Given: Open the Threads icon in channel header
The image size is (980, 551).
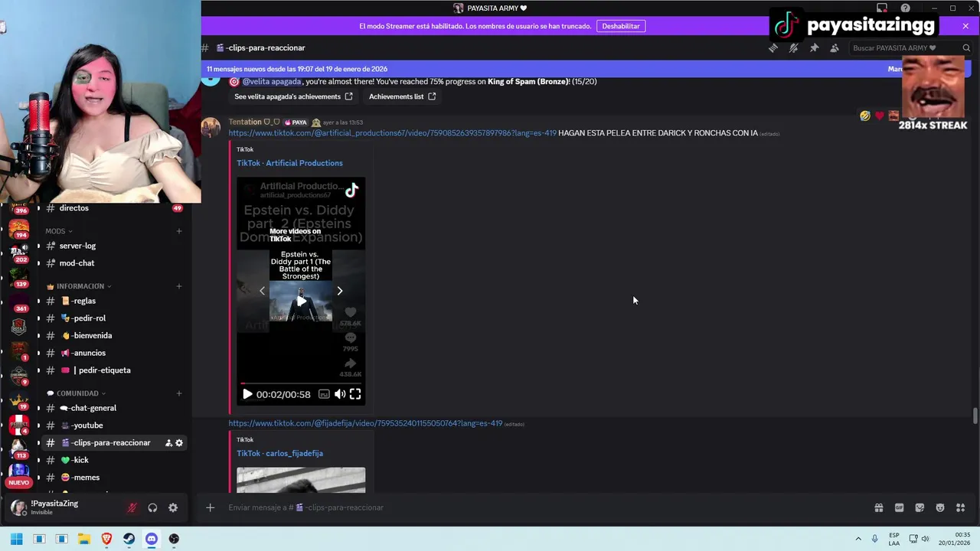Looking at the screenshot, I should click(773, 47).
